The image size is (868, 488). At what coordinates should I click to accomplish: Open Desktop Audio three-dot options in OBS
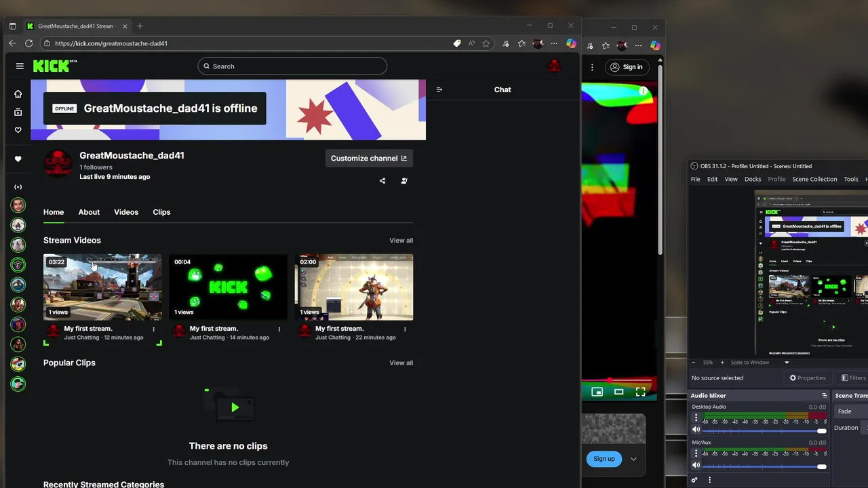pyautogui.click(x=696, y=418)
